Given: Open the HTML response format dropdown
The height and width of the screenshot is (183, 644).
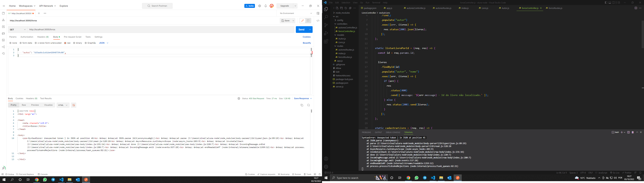Looking at the screenshot, I should 63,105.
